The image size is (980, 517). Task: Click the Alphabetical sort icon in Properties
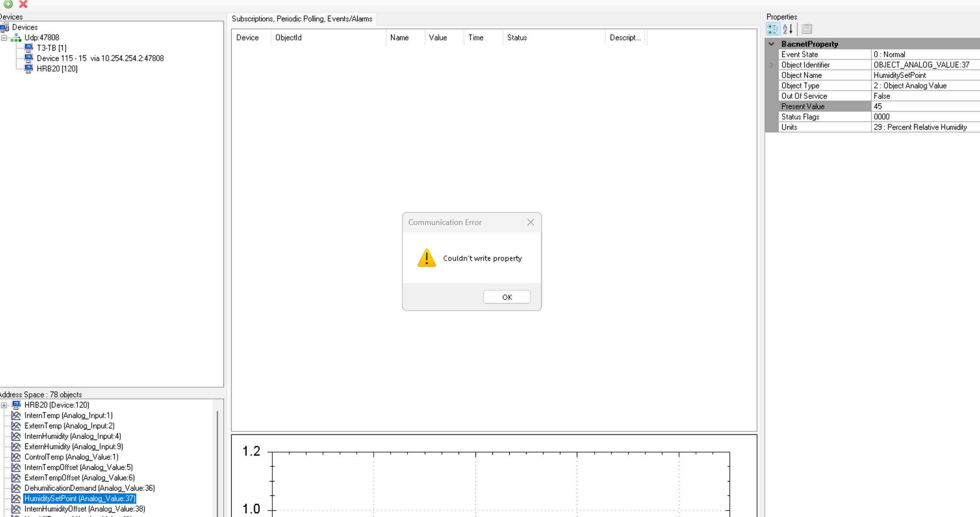tap(787, 29)
